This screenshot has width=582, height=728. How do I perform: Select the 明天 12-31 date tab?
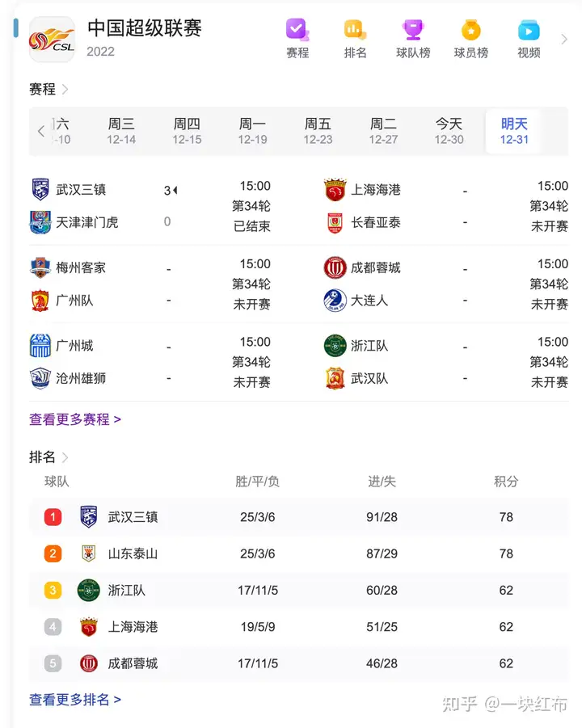coord(514,132)
